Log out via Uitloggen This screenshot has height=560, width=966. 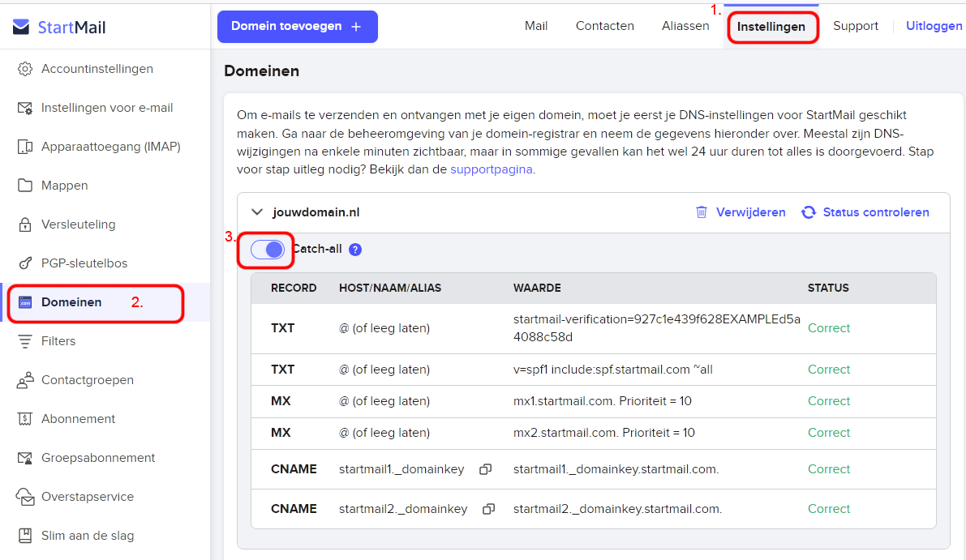click(x=934, y=26)
